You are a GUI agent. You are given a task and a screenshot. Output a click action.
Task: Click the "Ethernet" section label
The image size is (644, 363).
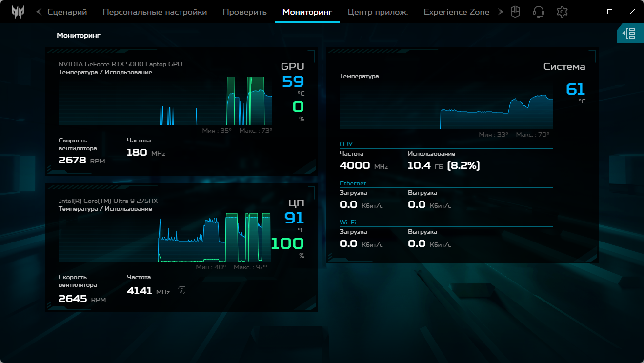[x=353, y=183]
